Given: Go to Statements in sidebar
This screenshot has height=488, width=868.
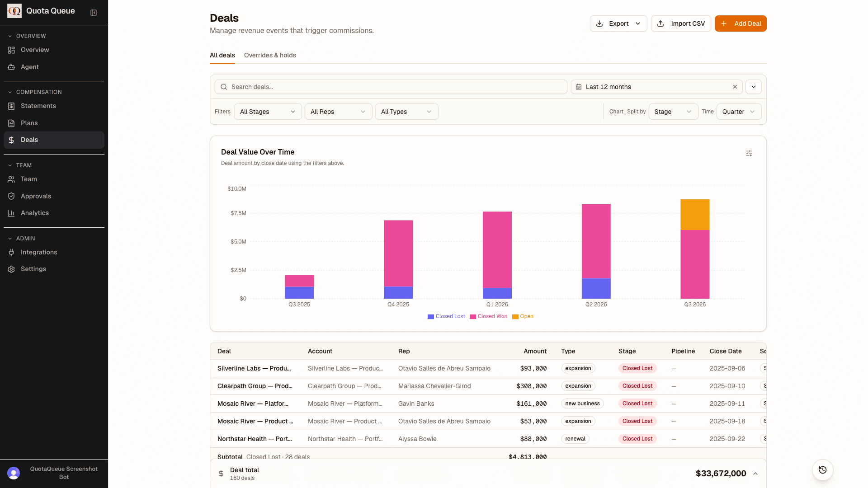Looking at the screenshot, I should click(54, 106).
